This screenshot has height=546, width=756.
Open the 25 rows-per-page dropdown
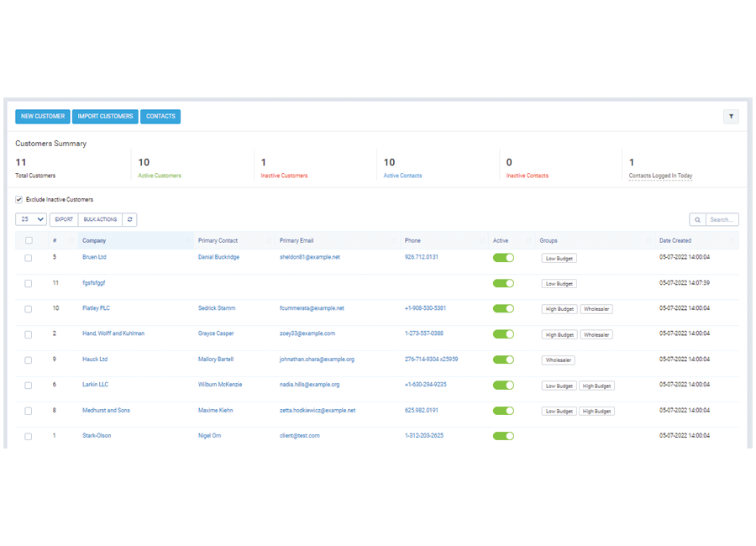tap(31, 219)
